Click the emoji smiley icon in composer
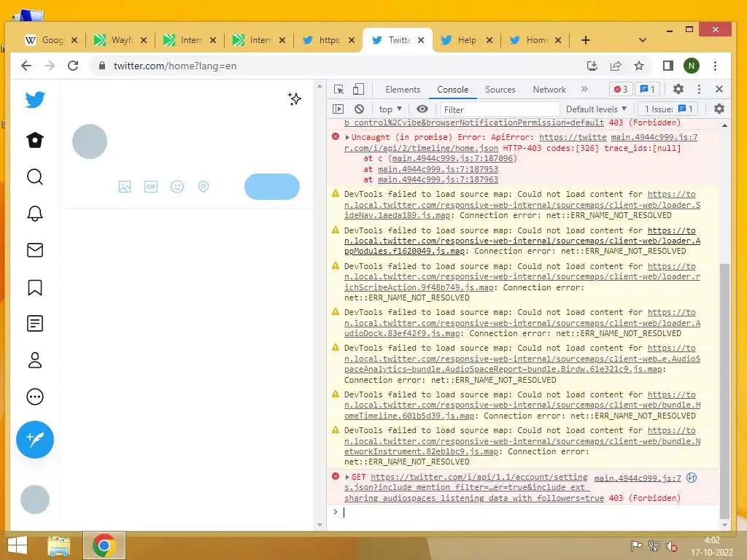The width and height of the screenshot is (747, 560). (177, 187)
